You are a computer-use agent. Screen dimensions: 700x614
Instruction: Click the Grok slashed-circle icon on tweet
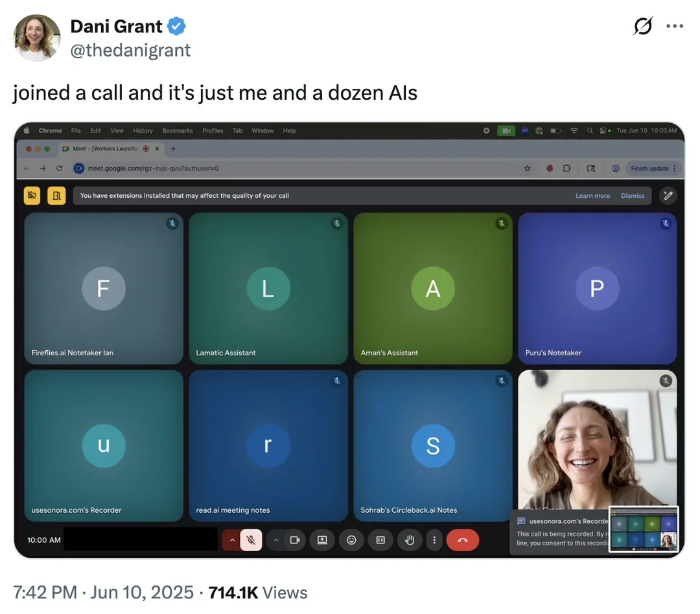tap(643, 26)
